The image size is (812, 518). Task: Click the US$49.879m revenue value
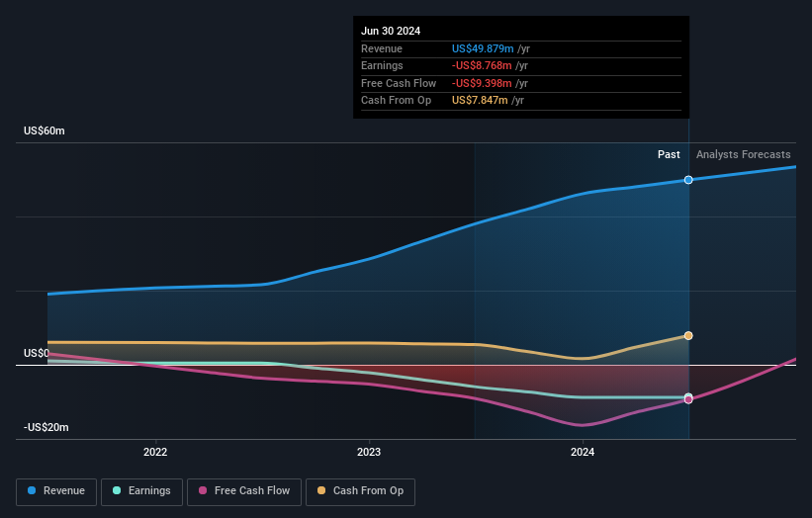[x=483, y=48]
